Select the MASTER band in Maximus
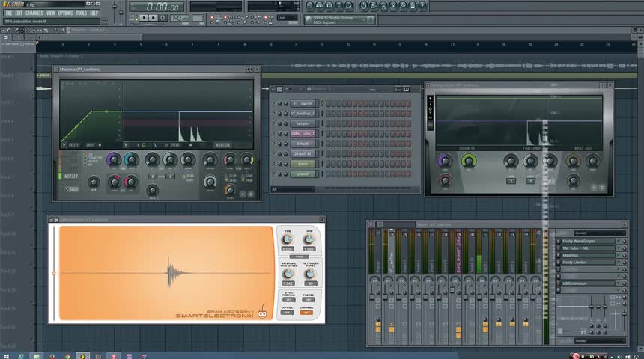 pyautogui.click(x=71, y=177)
